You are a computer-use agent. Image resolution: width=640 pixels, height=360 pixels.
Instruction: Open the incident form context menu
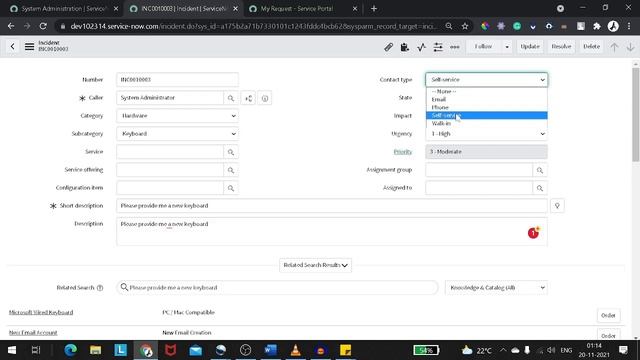29,47
